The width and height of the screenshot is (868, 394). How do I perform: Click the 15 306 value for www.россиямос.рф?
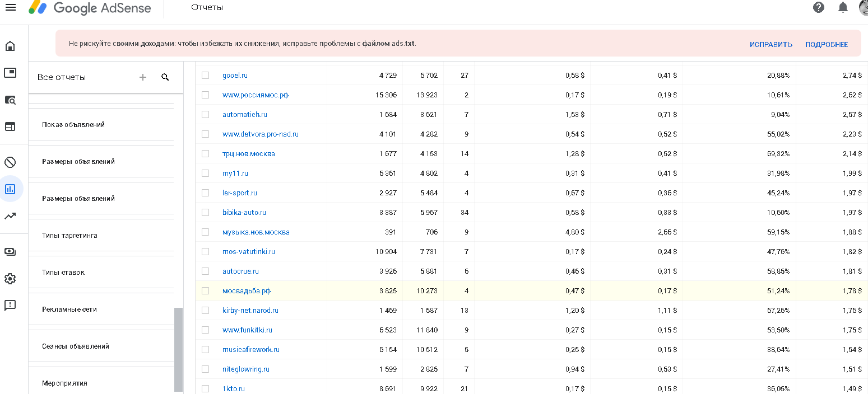tap(386, 95)
